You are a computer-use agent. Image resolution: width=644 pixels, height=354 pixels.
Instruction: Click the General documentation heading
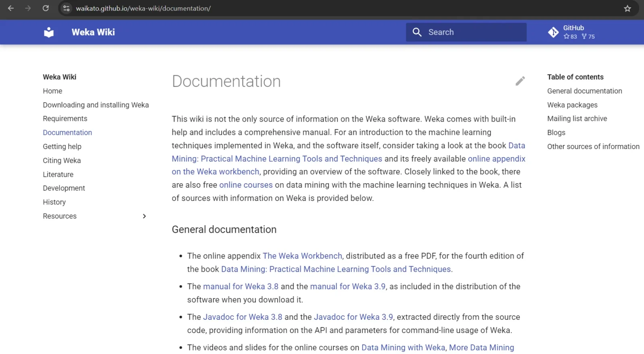point(224,230)
